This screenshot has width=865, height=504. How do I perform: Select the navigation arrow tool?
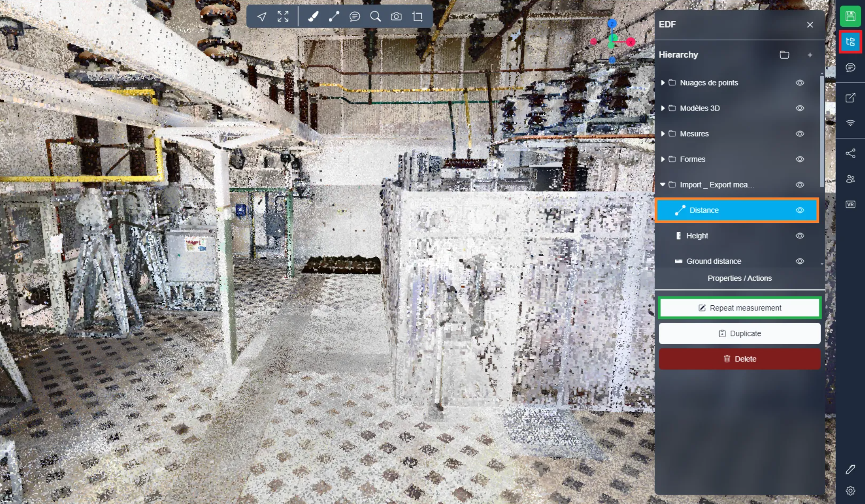click(262, 17)
